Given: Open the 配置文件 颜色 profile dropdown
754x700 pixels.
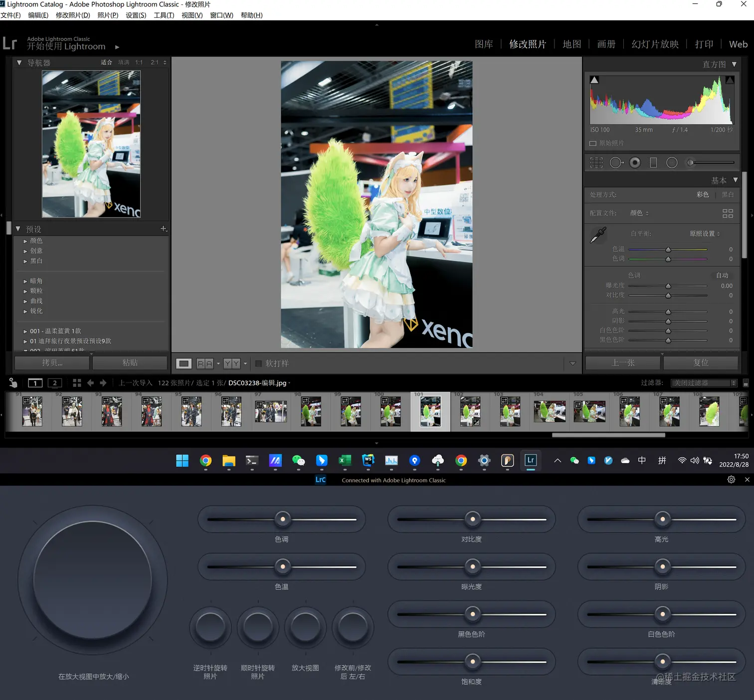Looking at the screenshot, I should point(639,213).
